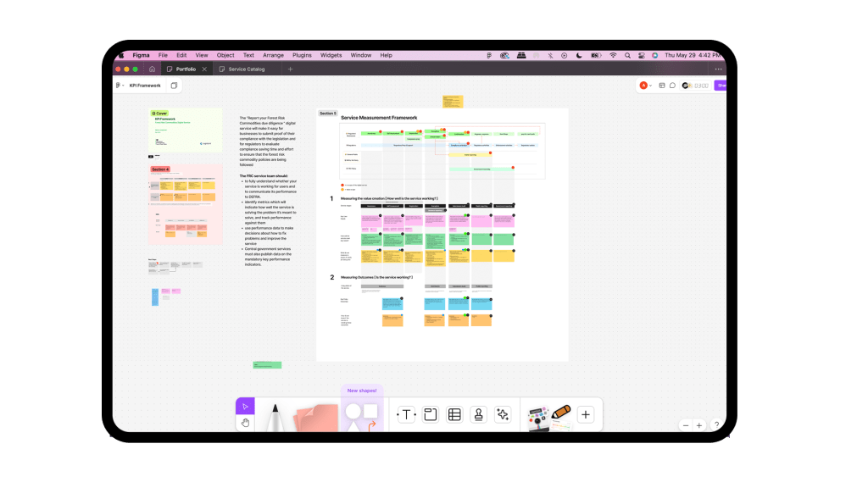Viewport: 868px width, 488px height.
Task: Select the Hand tool
Action: tap(245, 422)
